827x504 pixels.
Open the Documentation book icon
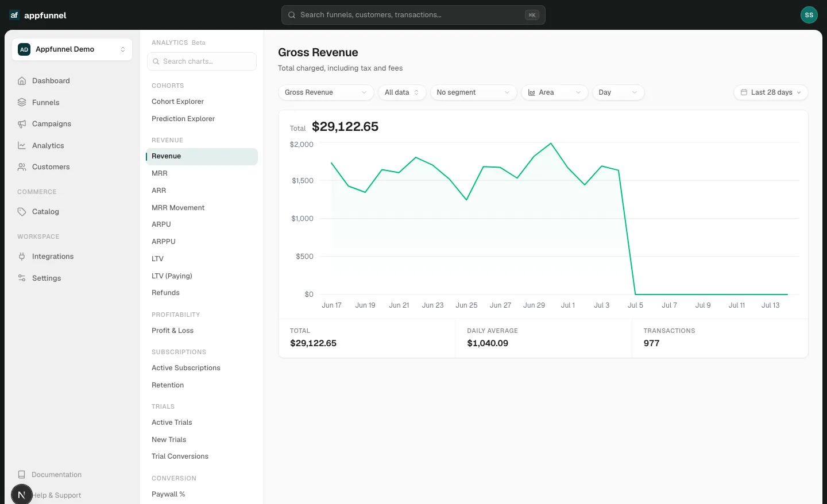coord(22,475)
